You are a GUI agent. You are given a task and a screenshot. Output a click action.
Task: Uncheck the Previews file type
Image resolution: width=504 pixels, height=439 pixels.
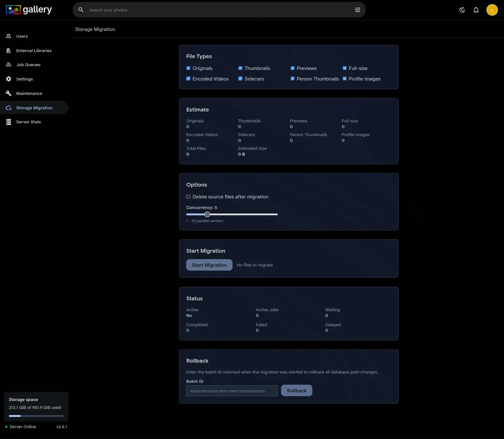point(293,68)
